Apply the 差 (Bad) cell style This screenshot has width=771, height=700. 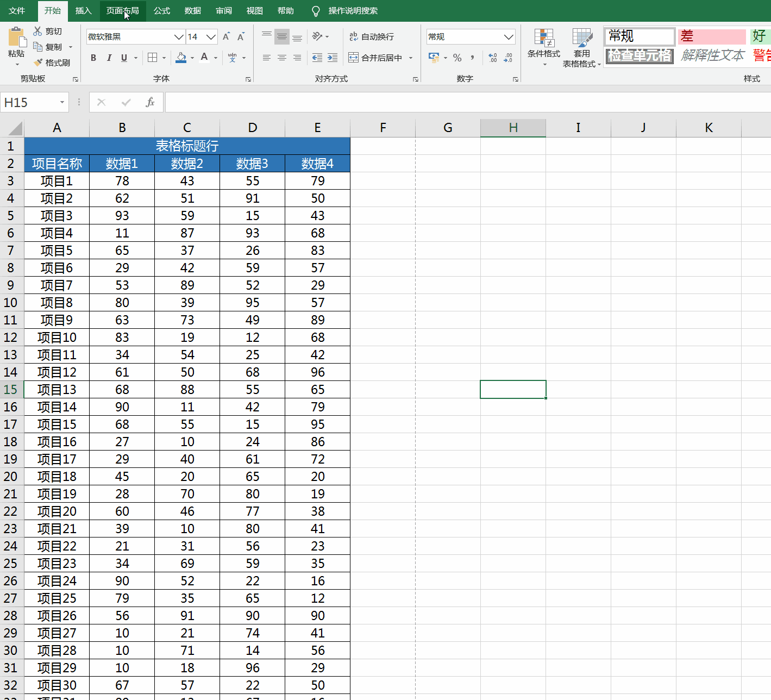click(712, 36)
